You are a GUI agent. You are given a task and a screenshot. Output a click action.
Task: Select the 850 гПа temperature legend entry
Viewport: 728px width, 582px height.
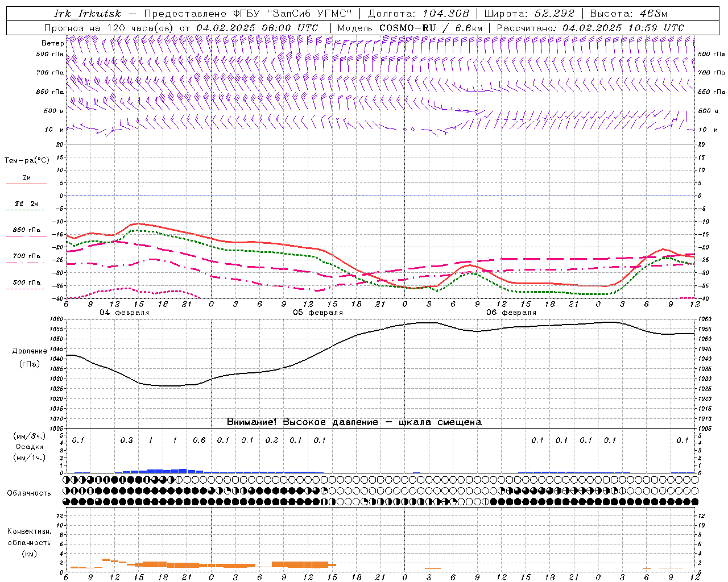click(x=26, y=230)
